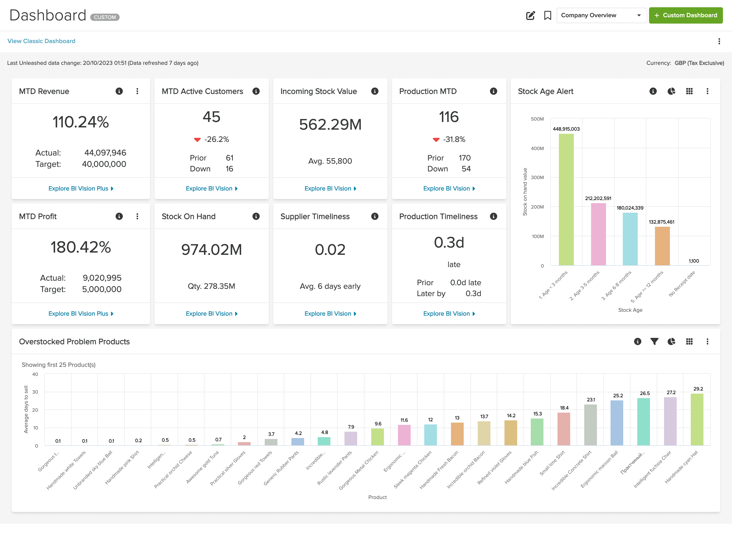The image size is (732, 560).
Task: Switch Stock Age Alert to grid view
Action: tap(689, 91)
